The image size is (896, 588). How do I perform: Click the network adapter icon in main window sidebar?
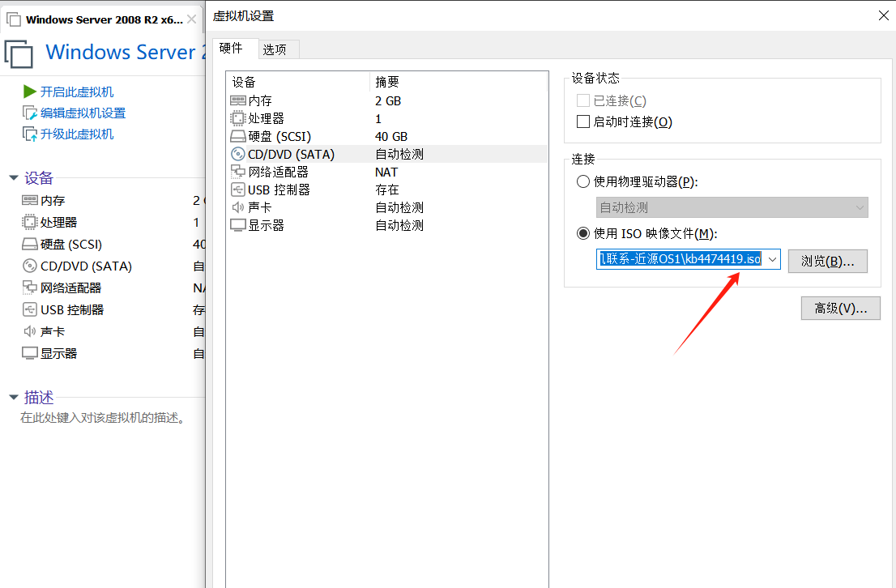tap(30, 288)
